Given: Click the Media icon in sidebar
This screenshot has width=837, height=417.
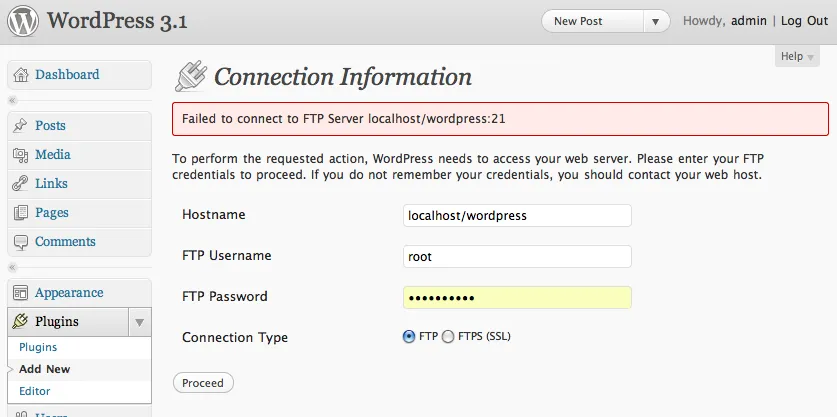Looking at the screenshot, I should click(x=20, y=155).
